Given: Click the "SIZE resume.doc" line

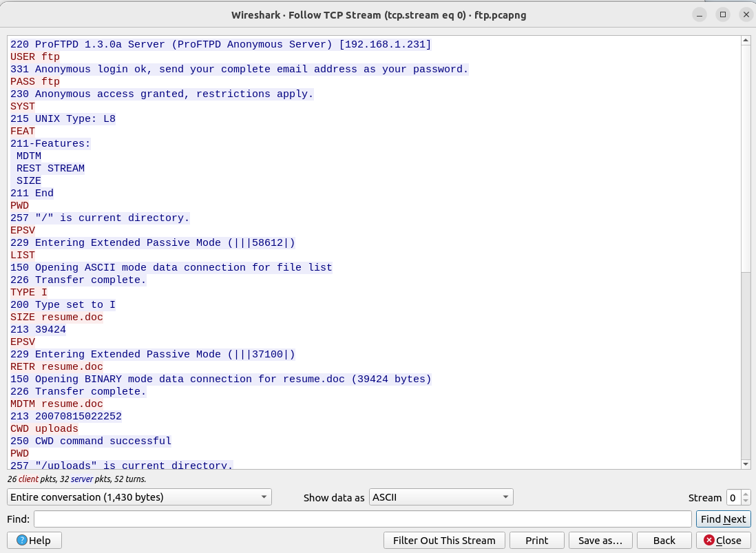Looking at the screenshot, I should click(56, 317).
